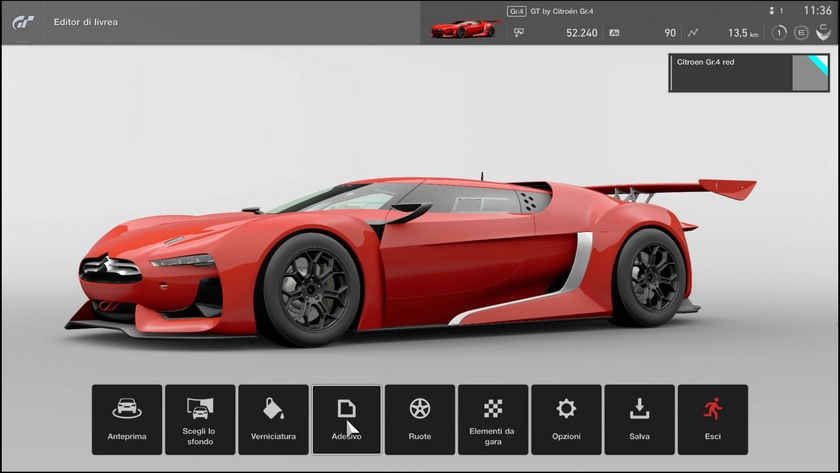Open Elementi da gara racing items
This screenshot has height=473, width=840.
[x=493, y=419]
